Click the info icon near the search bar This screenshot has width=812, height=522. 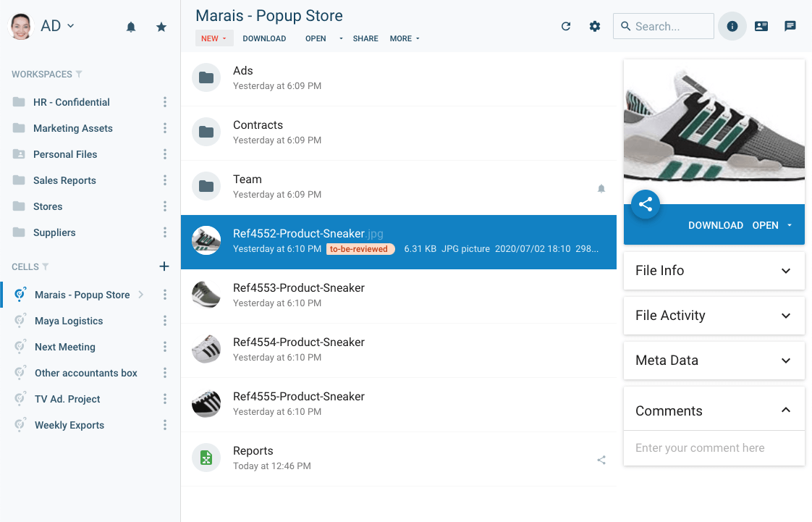(x=732, y=25)
